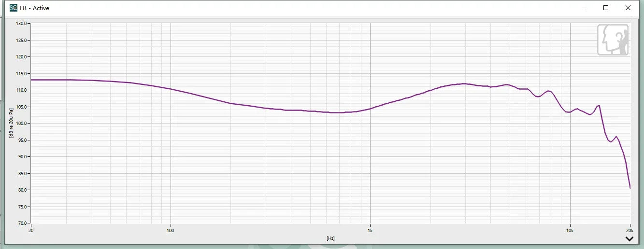Select the purple curve at the 100 Hz gridline
The height and width of the screenshot is (249, 644).
pos(171,89)
